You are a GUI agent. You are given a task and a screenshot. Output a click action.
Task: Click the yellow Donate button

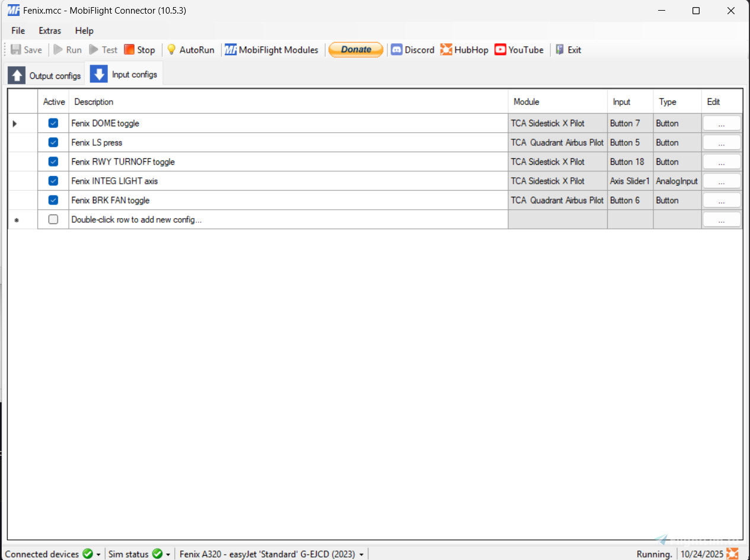(356, 50)
